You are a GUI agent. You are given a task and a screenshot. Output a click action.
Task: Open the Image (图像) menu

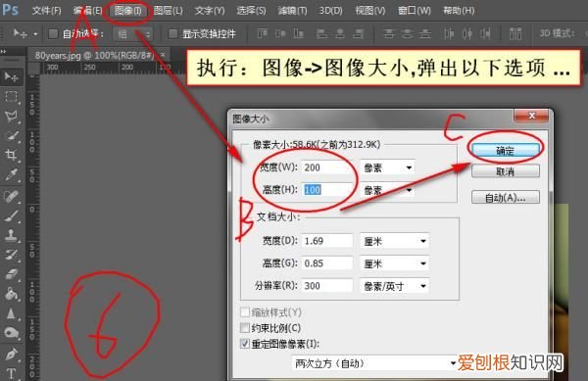point(128,11)
